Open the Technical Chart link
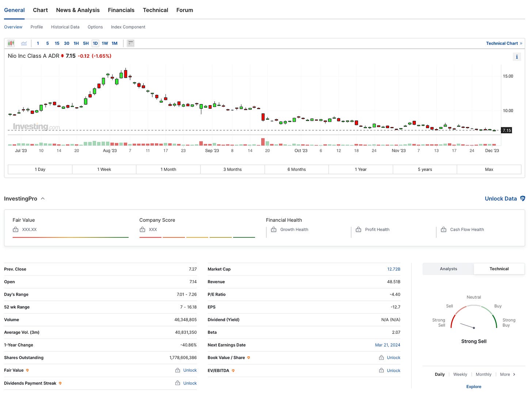The height and width of the screenshot is (399, 532). pos(504,43)
